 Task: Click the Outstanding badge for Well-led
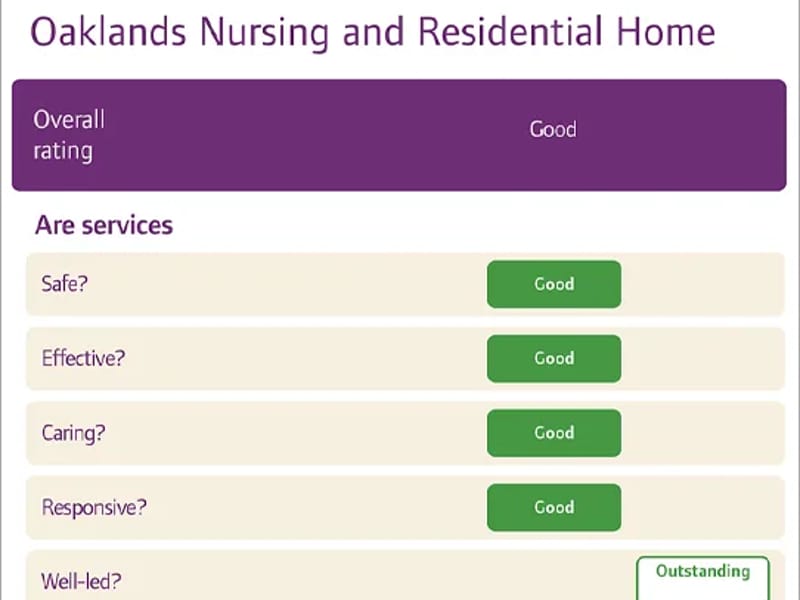click(x=703, y=578)
